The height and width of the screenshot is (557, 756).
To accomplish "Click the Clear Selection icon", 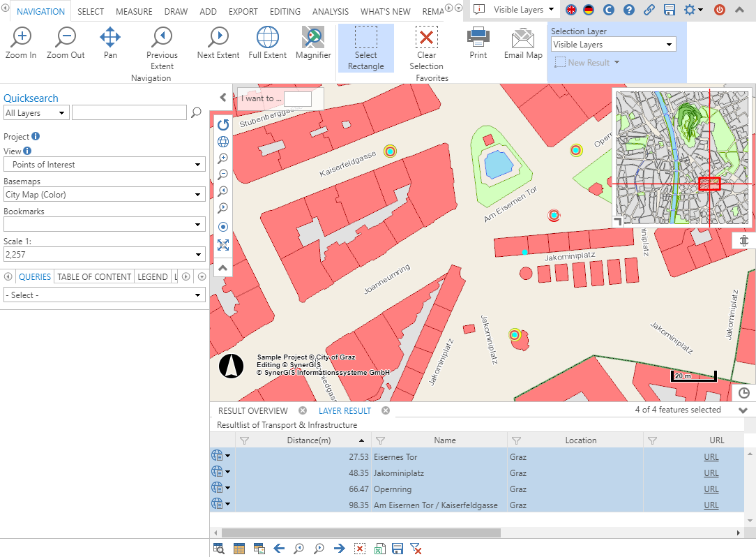I will [x=426, y=47].
